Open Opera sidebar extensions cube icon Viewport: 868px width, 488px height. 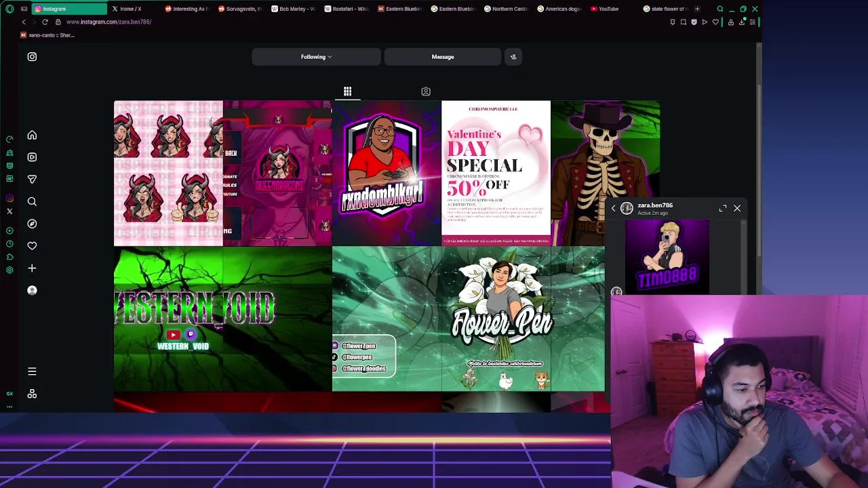(x=9, y=257)
